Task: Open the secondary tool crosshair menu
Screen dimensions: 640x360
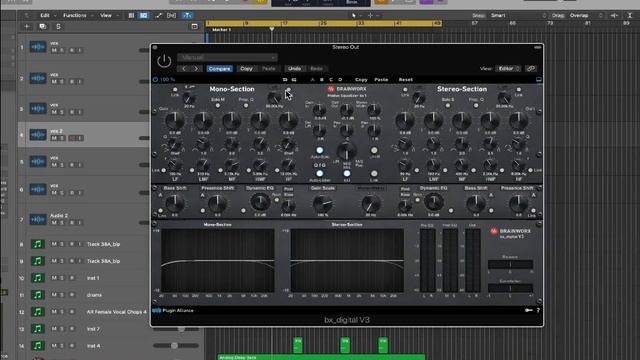Action: (x=373, y=16)
